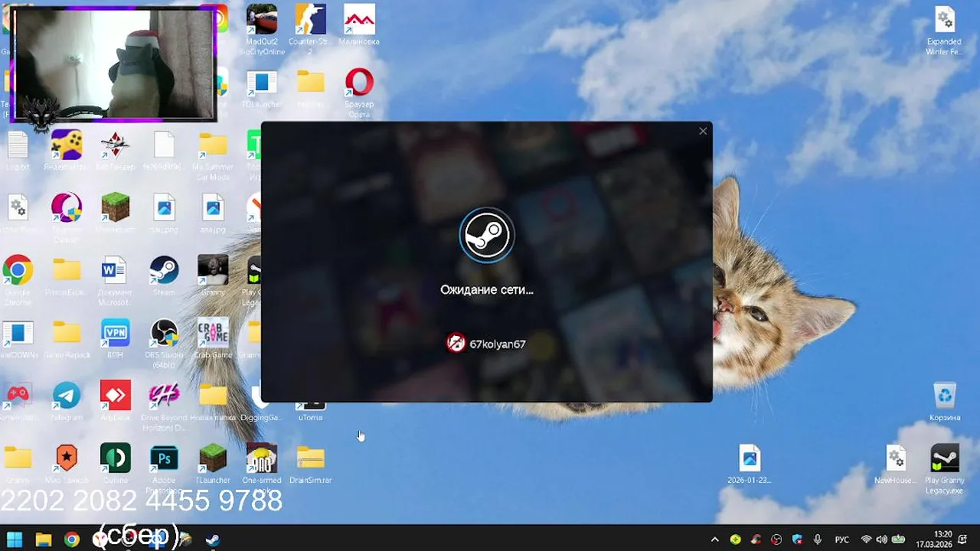Open TLauncher shortcut with grass block icon
This screenshot has height=551, width=980.
tap(213, 464)
